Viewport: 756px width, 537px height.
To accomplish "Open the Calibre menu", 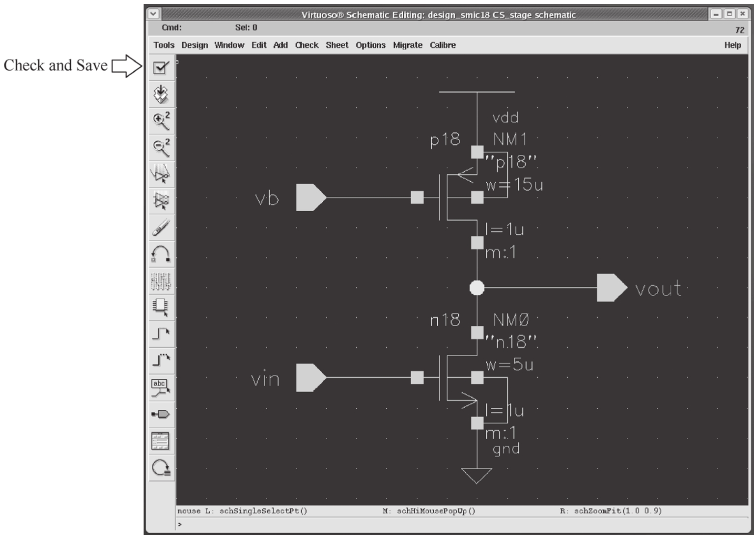I will (443, 45).
